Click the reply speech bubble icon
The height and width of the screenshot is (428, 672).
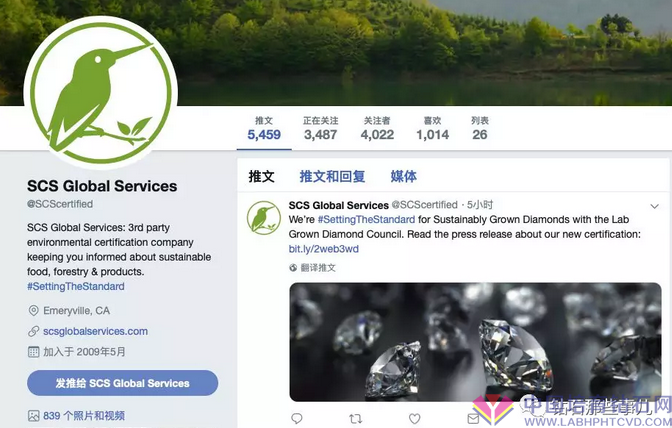tap(297, 419)
